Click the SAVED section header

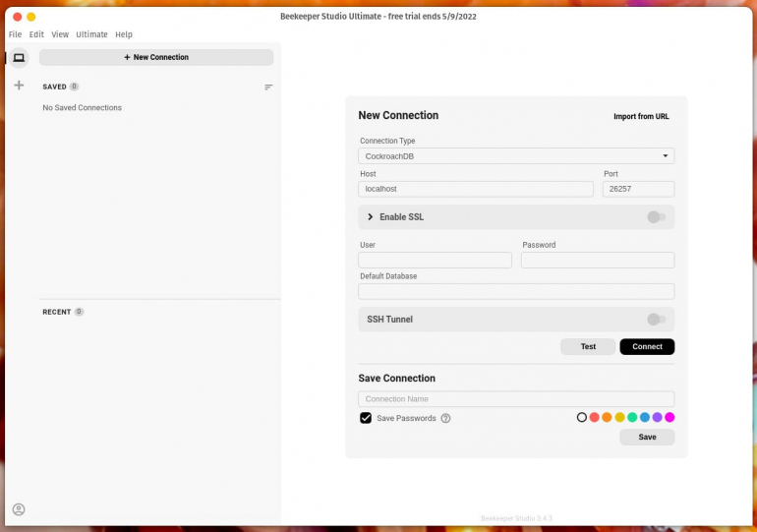tap(54, 87)
